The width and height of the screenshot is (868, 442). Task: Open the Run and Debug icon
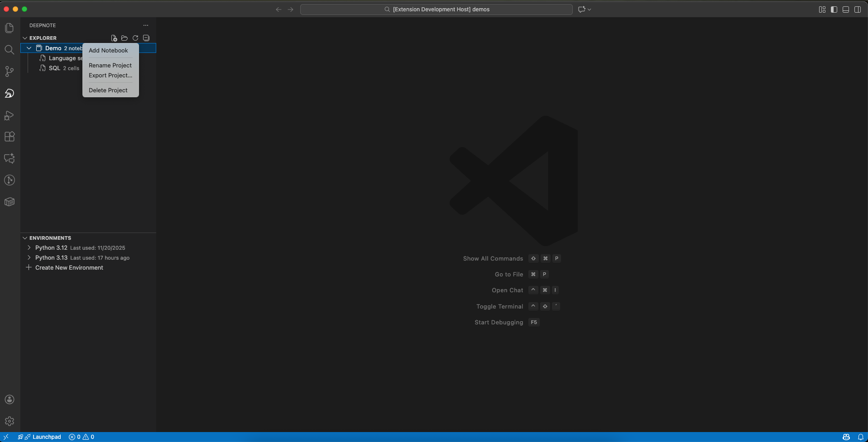click(9, 116)
